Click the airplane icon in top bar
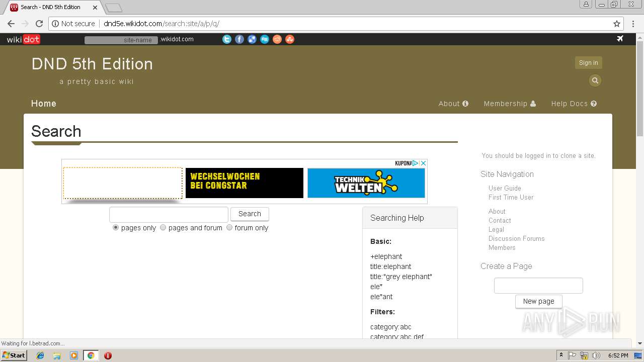This screenshot has width=644, height=362. [x=620, y=39]
